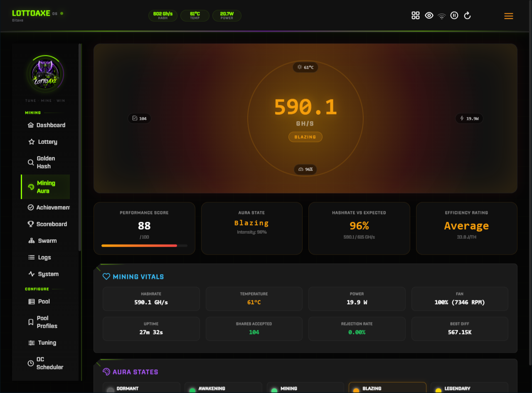The height and width of the screenshot is (393, 532).
Task: Click the palette icon beside Mining Aura
Action: coord(31,187)
